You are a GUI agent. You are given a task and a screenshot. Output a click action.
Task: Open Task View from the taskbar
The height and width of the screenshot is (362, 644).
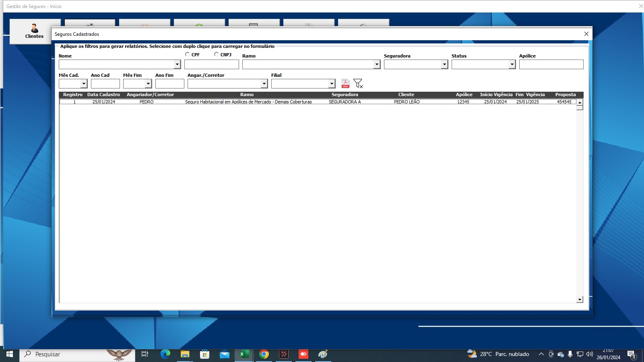[x=145, y=354]
